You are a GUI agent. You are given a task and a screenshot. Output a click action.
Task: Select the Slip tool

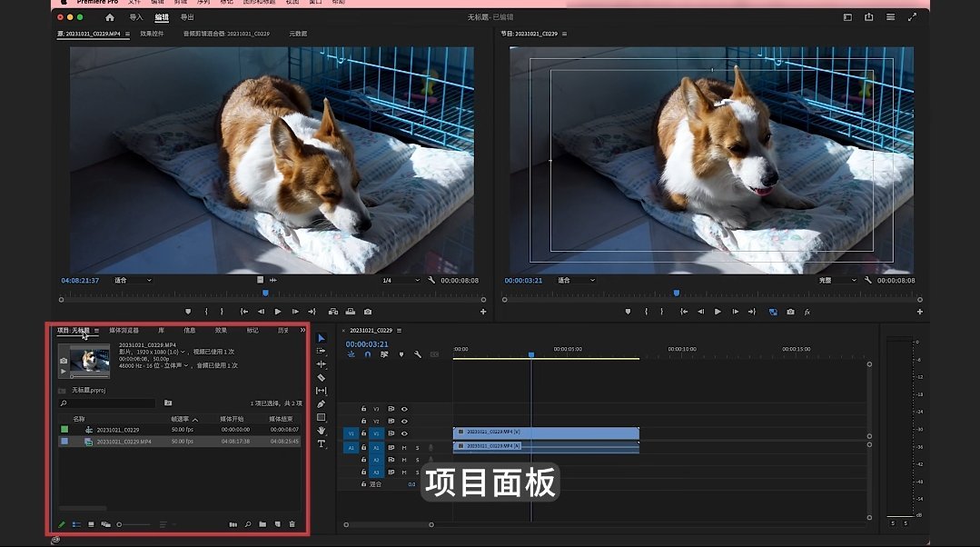[322, 391]
